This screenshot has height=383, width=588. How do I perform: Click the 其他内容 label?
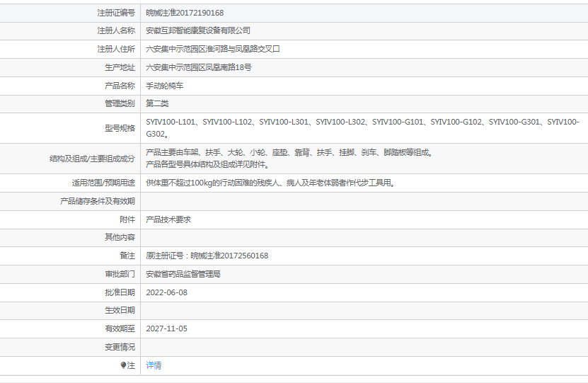pos(120,237)
